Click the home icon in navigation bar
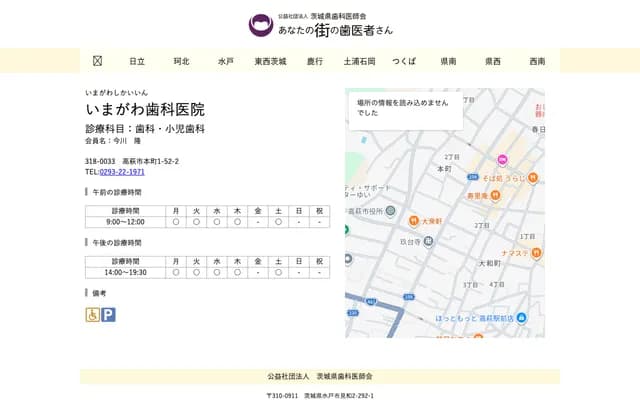 pos(97,61)
